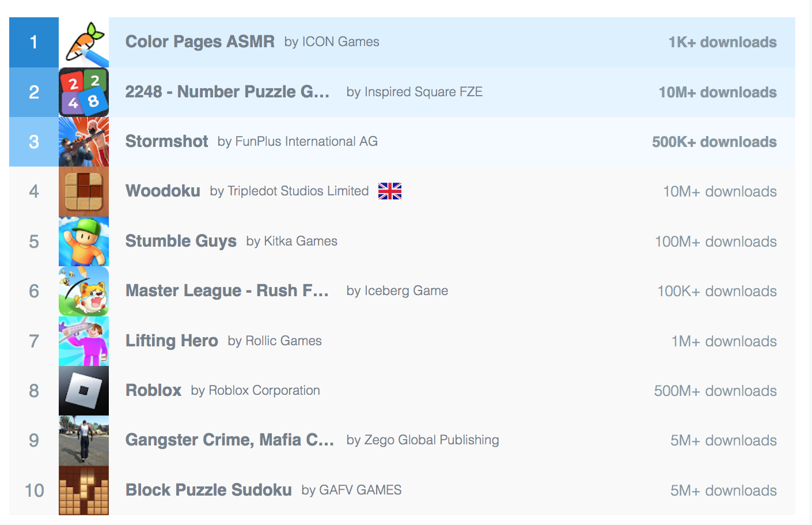Open the Stormshot title link
Screen dimensions: 812x525
click(x=166, y=142)
